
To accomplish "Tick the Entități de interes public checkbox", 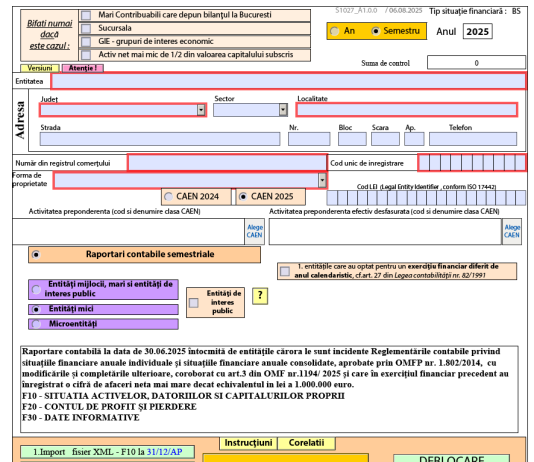I will (194, 303).
